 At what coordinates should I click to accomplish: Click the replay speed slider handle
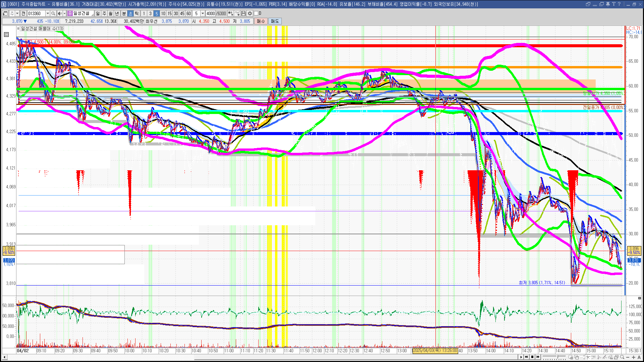[557, 357]
